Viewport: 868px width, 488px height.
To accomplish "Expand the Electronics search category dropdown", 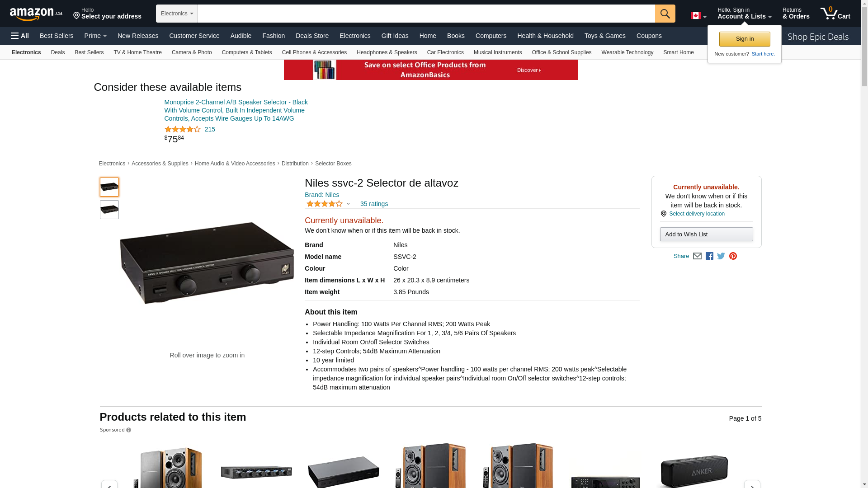I will click(177, 14).
